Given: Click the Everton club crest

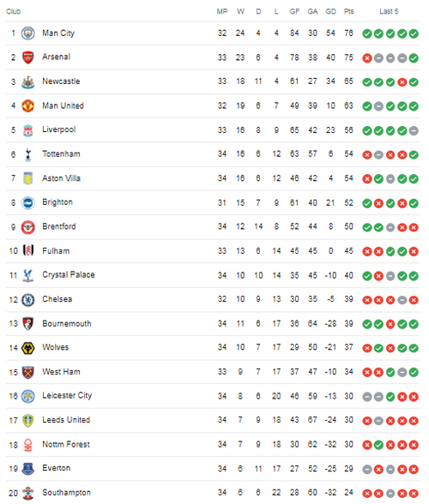Looking at the screenshot, I should tap(28, 469).
